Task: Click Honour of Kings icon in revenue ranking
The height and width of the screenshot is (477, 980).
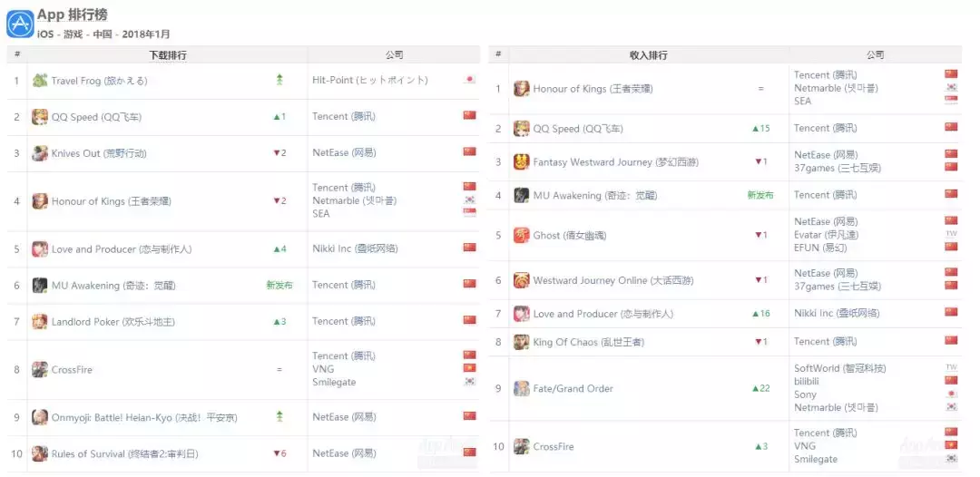Action: point(521,89)
